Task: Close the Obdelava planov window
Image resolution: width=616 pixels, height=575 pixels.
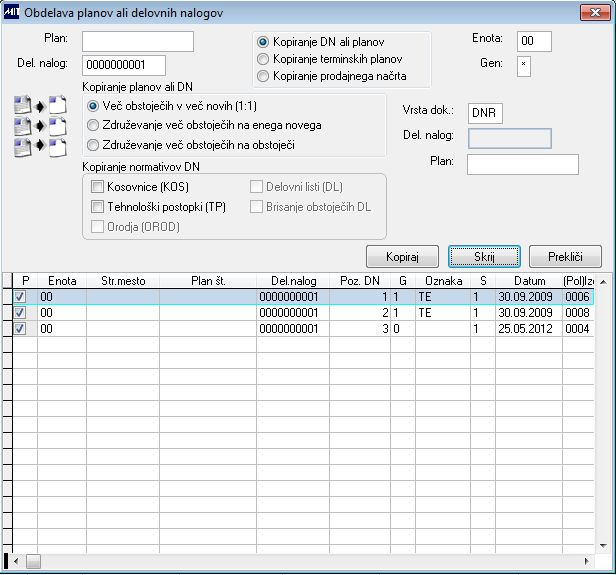Action: point(595,13)
